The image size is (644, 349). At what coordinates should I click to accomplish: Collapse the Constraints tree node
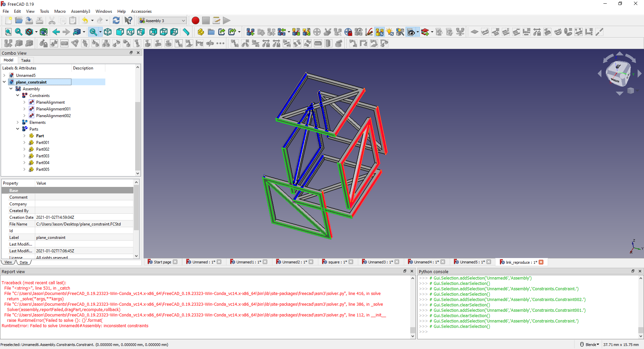click(x=17, y=95)
